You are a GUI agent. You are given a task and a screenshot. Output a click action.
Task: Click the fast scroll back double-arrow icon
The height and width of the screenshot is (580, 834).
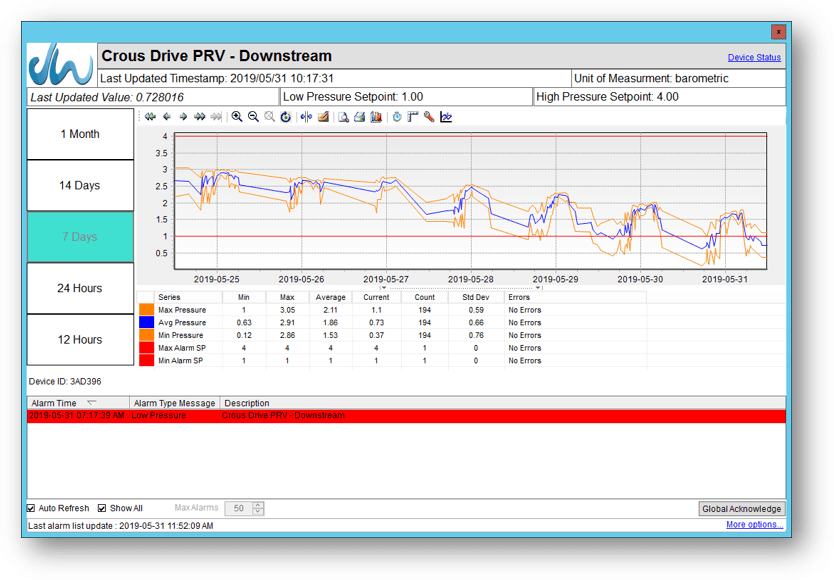point(151,117)
